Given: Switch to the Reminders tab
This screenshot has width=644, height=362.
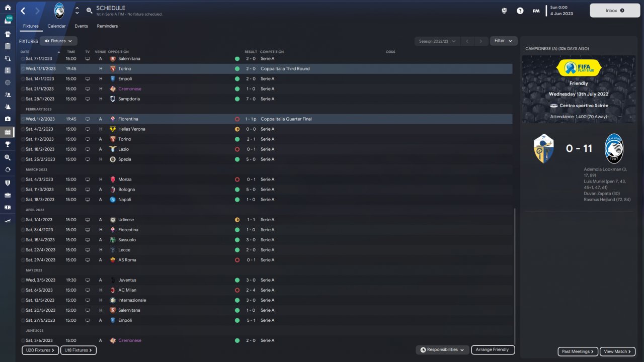Looking at the screenshot, I should [107, 26].
